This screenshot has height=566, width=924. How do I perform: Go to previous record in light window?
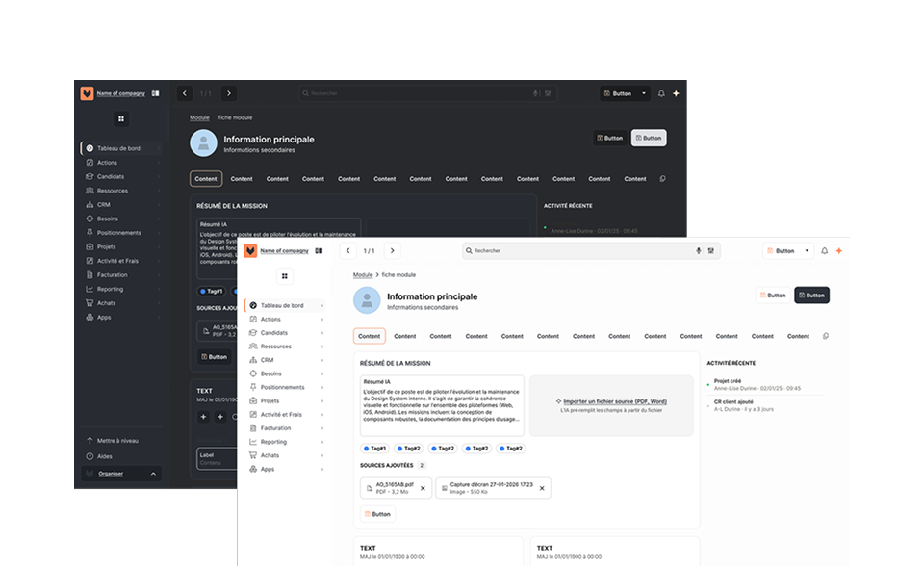(x=347, y=250)
